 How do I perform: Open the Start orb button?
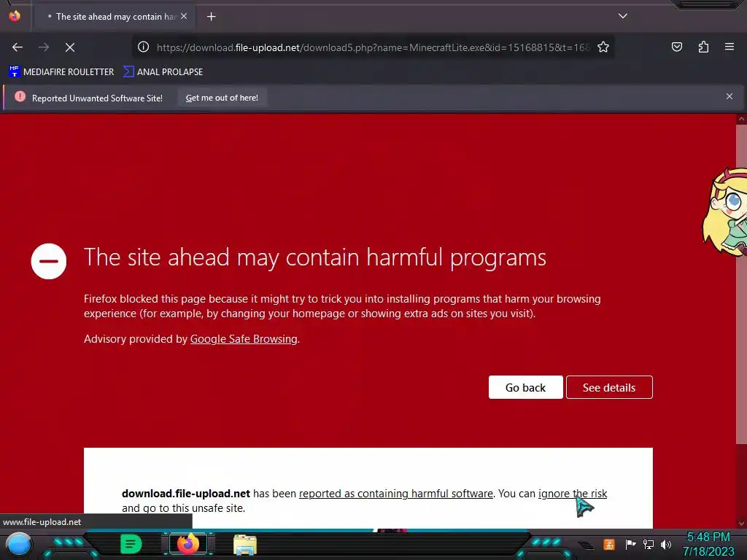(19, 544)
